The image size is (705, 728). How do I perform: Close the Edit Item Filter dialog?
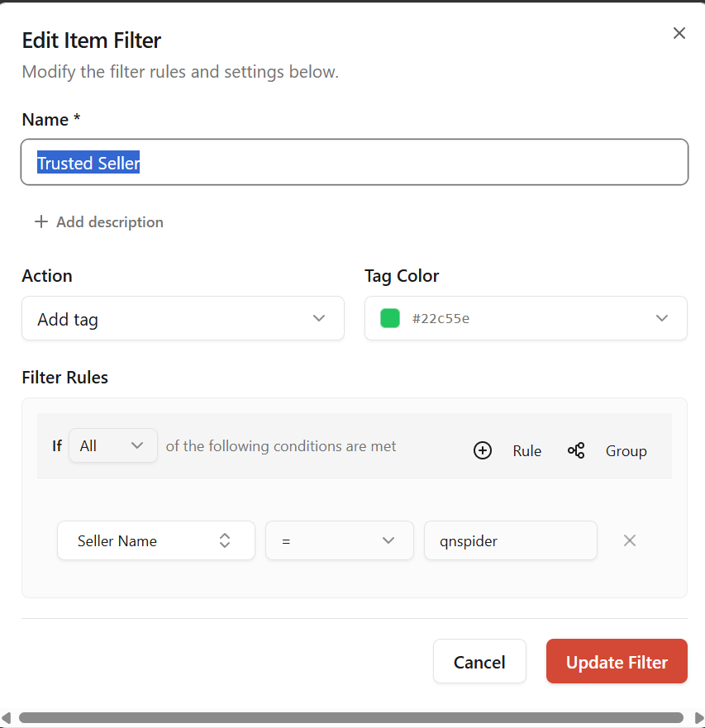coord(679,33)
